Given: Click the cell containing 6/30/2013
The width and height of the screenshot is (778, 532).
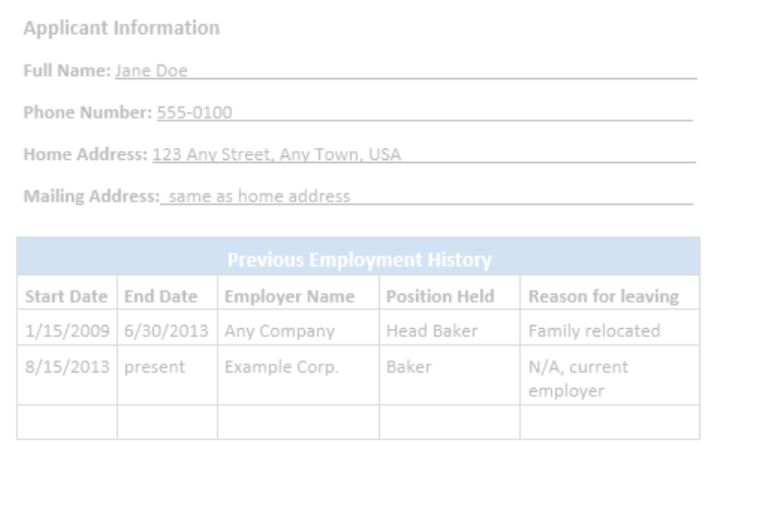Looking at the screenshot, I should (168, 327).
